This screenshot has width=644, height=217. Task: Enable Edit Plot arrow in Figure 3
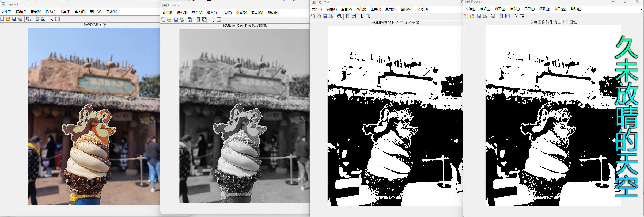coord(362,17)
